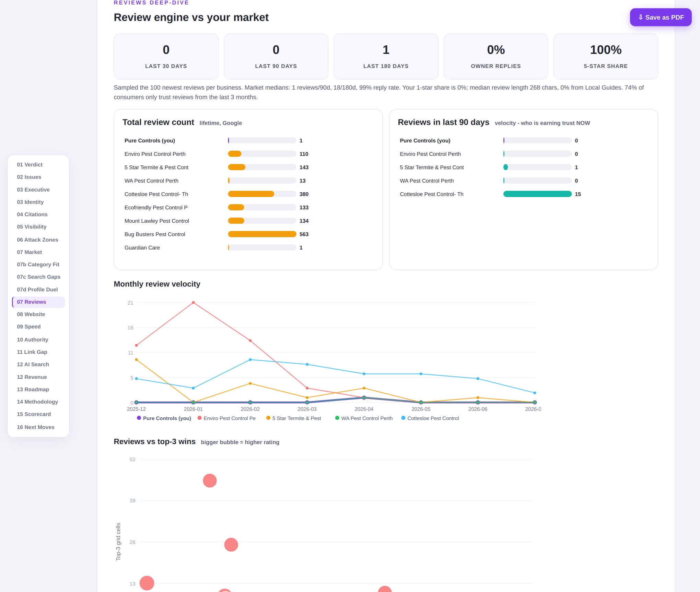The image size is (700, 592).
Task: Click Cottesloe total review count bar
Action: coord(251,194)
